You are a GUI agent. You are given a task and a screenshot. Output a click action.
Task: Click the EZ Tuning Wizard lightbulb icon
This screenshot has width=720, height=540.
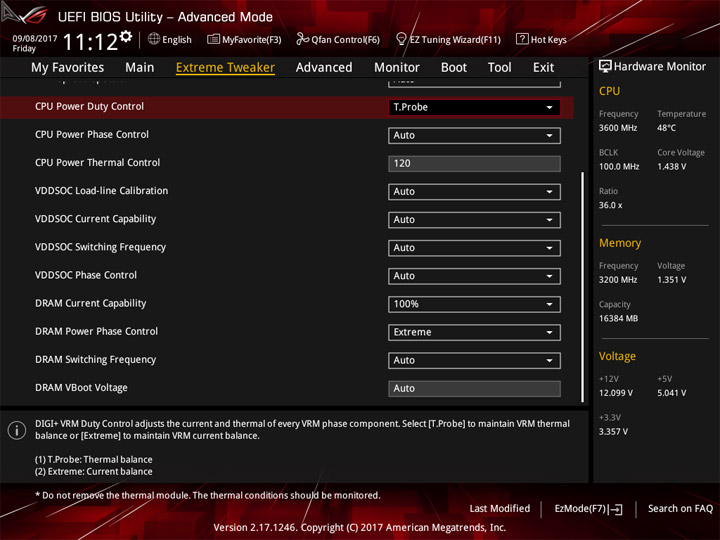click(401, 39)
